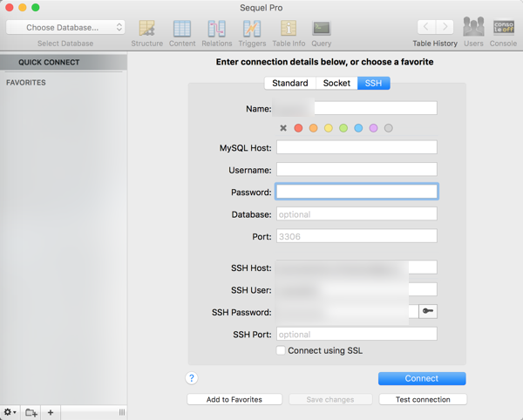Go back in Table History
This screenshot has height=420, width=523.
426,27
